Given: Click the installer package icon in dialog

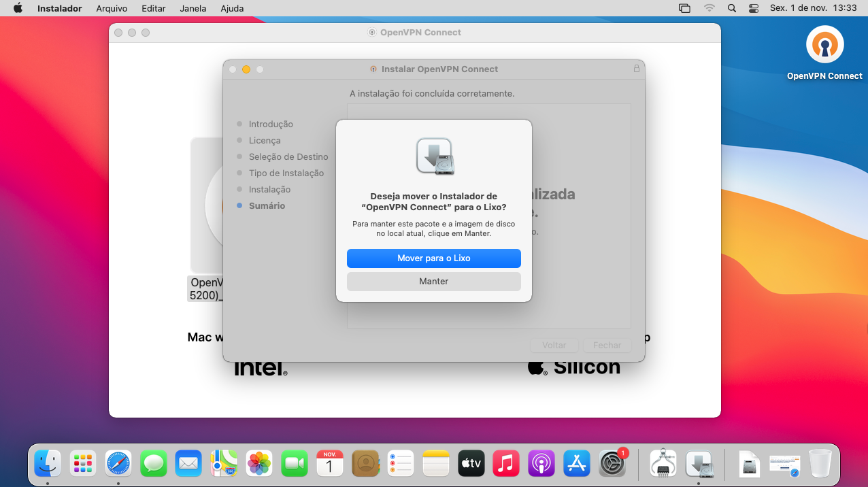Looking at the screenshot, I should point(434,156).
